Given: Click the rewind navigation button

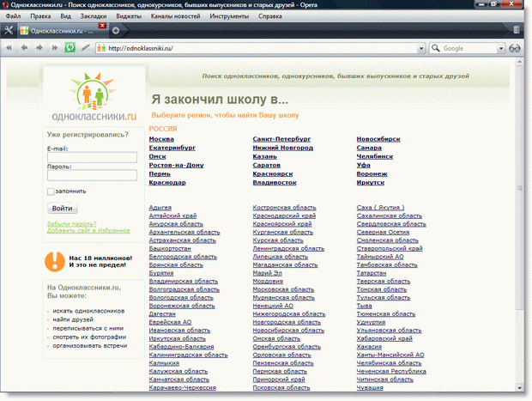Looking at the screenshot, I should click(9, 48).
